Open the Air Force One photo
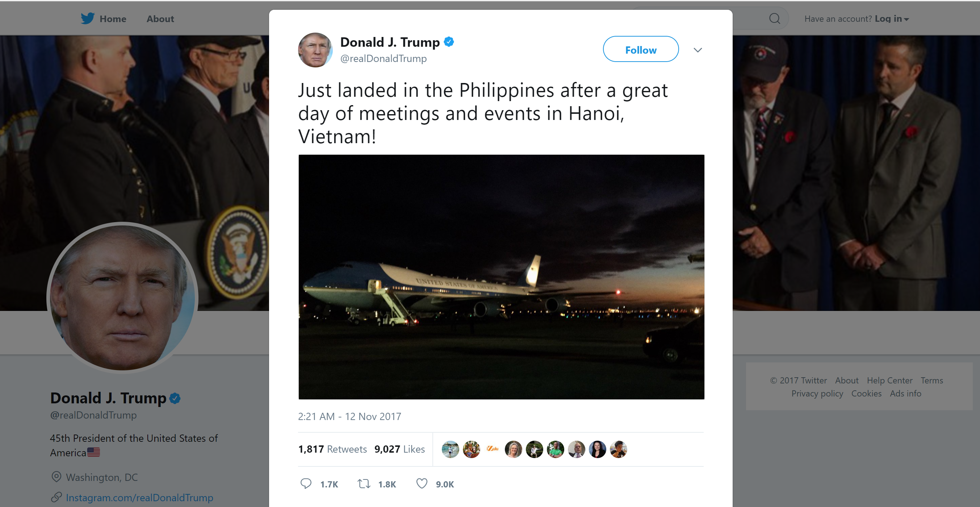 [x=501, y=277]
